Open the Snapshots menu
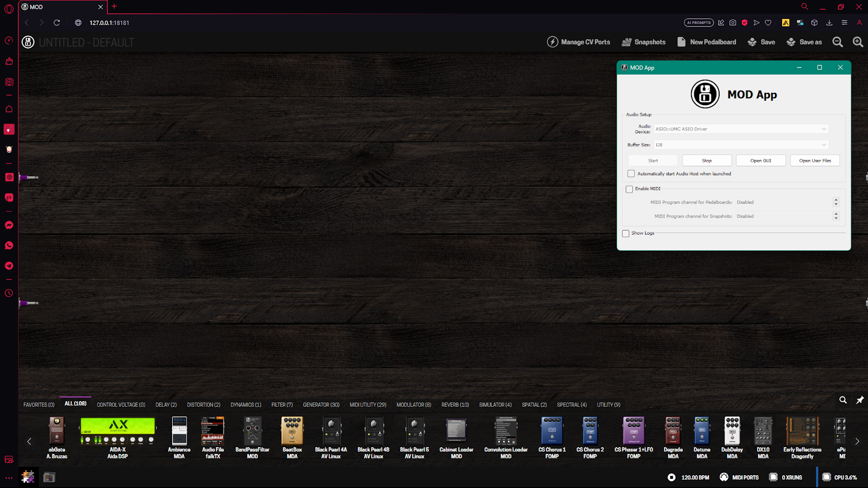This screenshot has height=488, width=868. coord(644,42)
